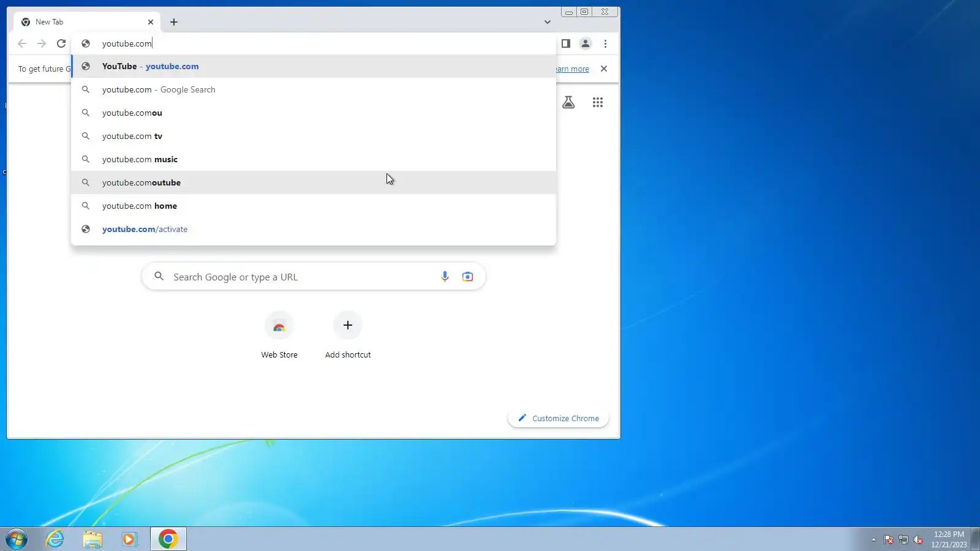Viewport: 980px width, 551px height.
Task: Reload the page with the refresh icon
Action: coord(61,43)
